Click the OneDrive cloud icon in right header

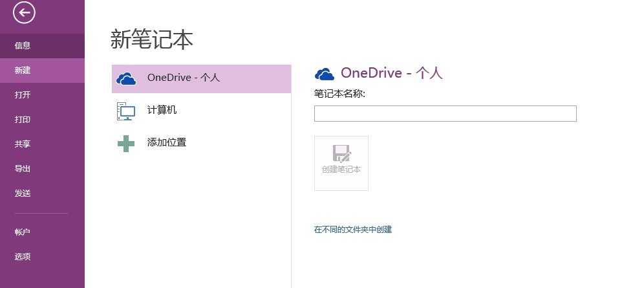point(324,74)
